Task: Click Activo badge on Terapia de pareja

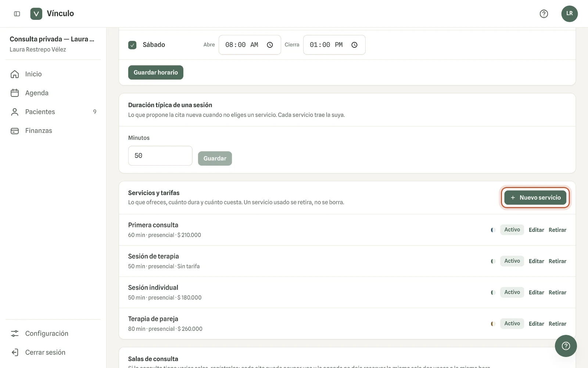Action: [x=512, y=323]
